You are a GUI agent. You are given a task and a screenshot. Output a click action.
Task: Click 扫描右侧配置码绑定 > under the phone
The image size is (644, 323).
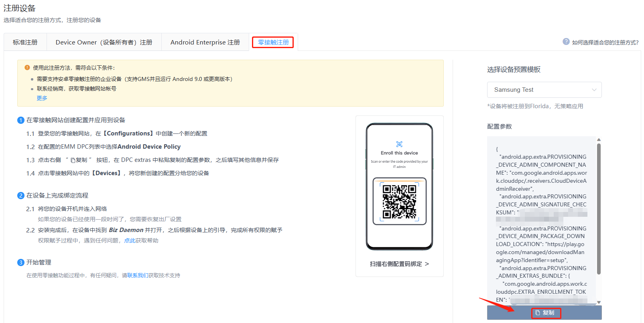pyautogui.click(x=399, y=264)
